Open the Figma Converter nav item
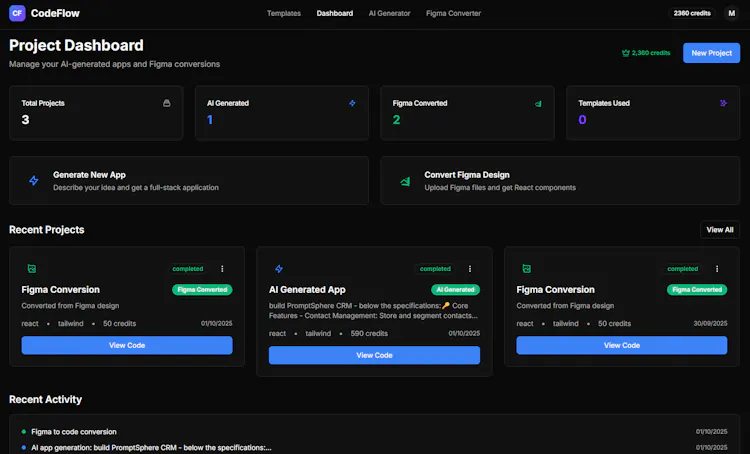Screen dimensions: 750x454 point(453,13)
